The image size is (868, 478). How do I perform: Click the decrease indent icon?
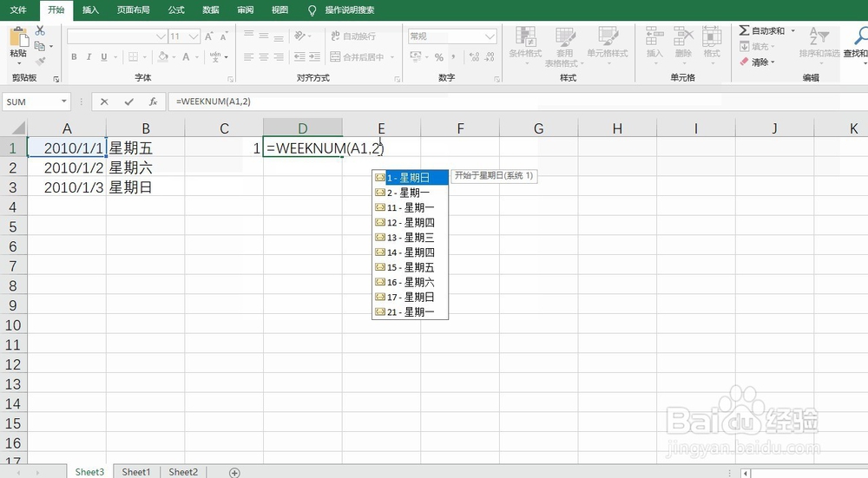coord(299,56)
